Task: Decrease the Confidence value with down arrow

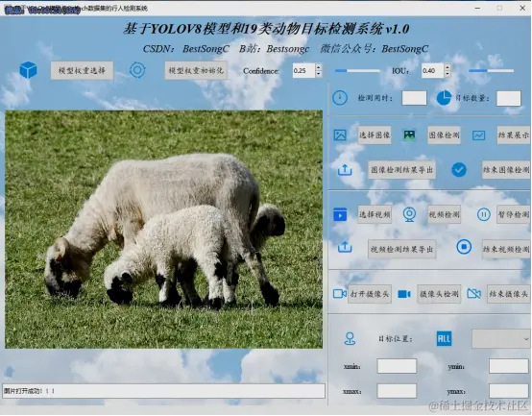Action: (318, 74)
